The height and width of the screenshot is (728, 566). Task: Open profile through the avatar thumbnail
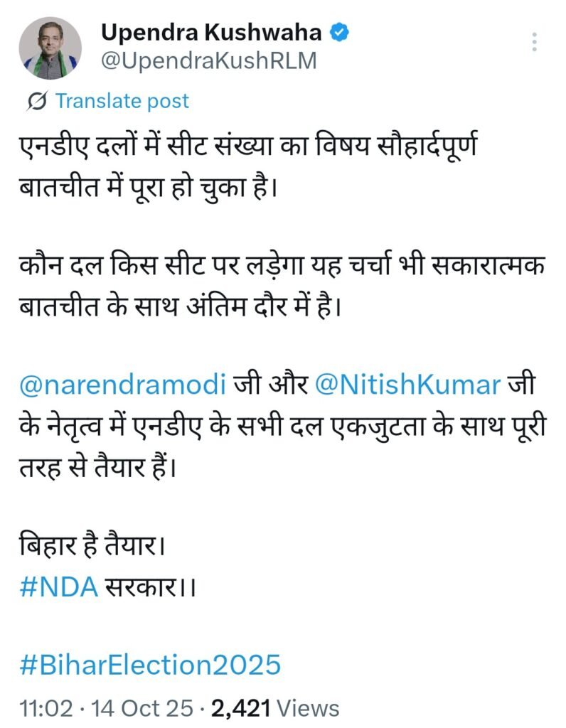pos(50,45)
